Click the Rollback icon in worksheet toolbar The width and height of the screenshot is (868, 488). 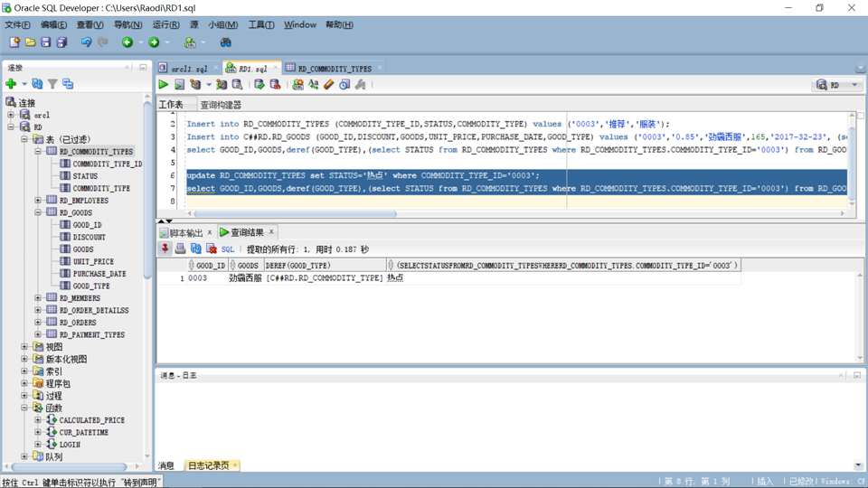[x=275, y=85]
